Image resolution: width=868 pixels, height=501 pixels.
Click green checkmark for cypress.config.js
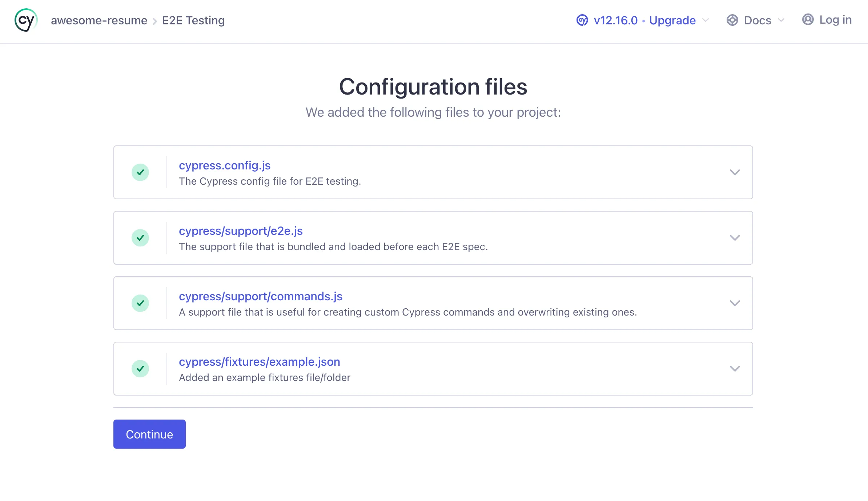point(140,172)
